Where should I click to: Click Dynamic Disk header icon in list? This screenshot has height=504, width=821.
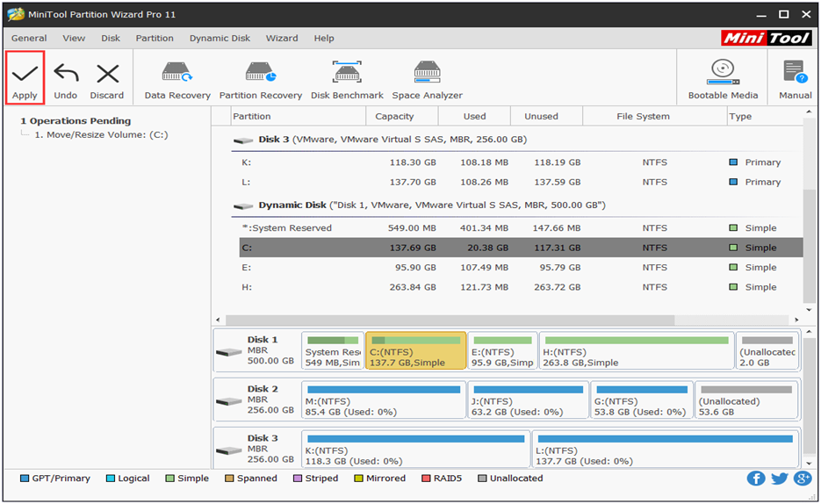[x=243, y=206]
